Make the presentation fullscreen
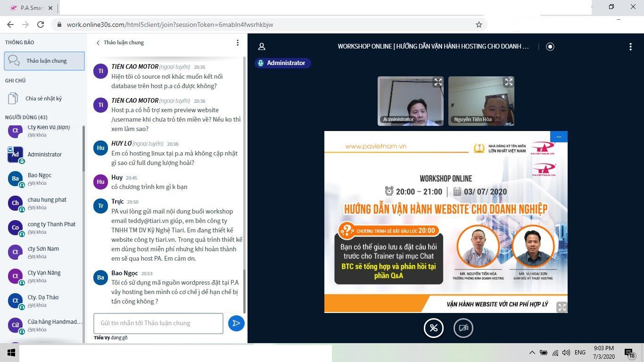 pyautogui.click(x=562, y=307)
